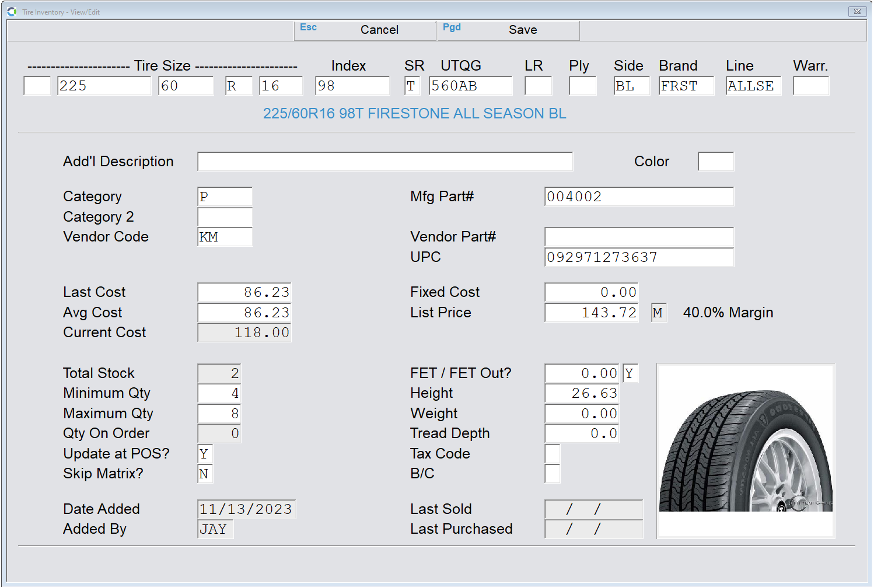Click the empty Tax Code field
This screenshot has width=874, height=588.
pos(553,454)
